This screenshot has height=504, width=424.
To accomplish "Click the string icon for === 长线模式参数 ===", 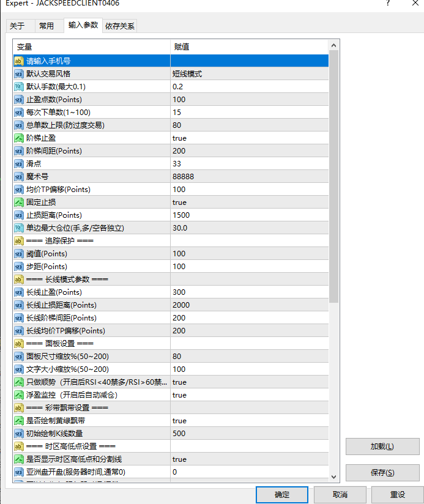I will [x=18, y=280].
